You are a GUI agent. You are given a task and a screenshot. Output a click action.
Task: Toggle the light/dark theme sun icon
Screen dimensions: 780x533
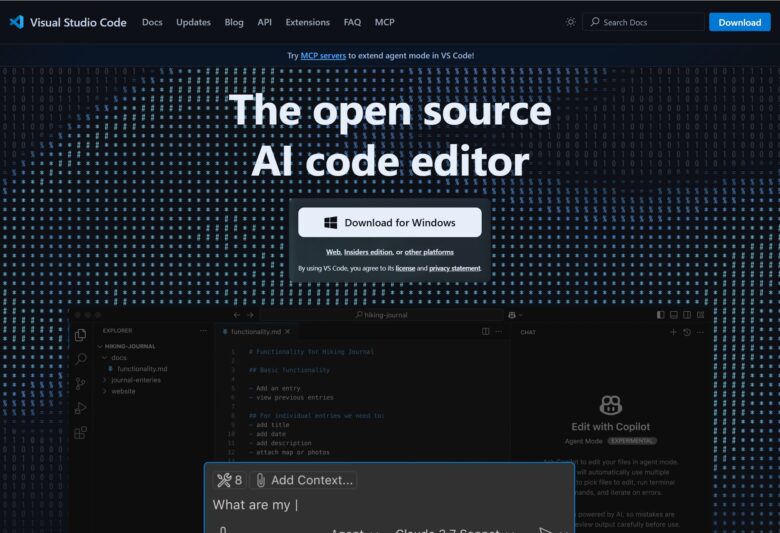[x=571, y=22]
